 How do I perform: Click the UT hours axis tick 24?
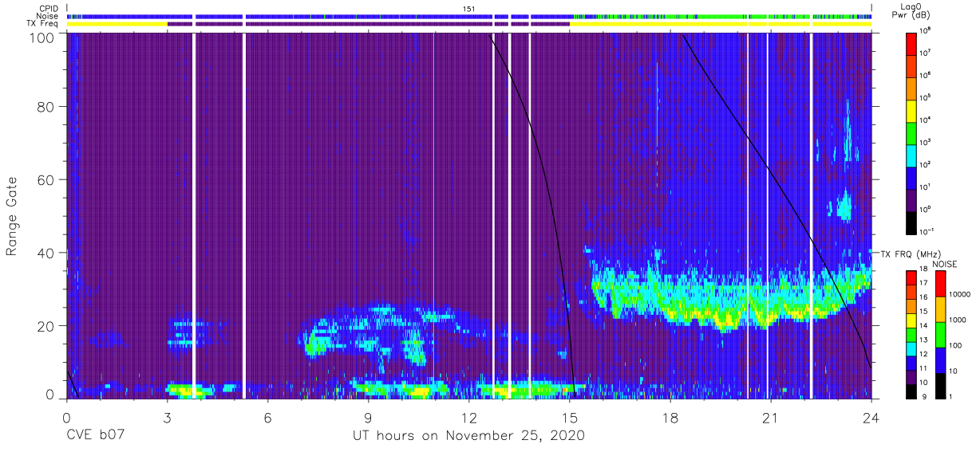point(871,417)
